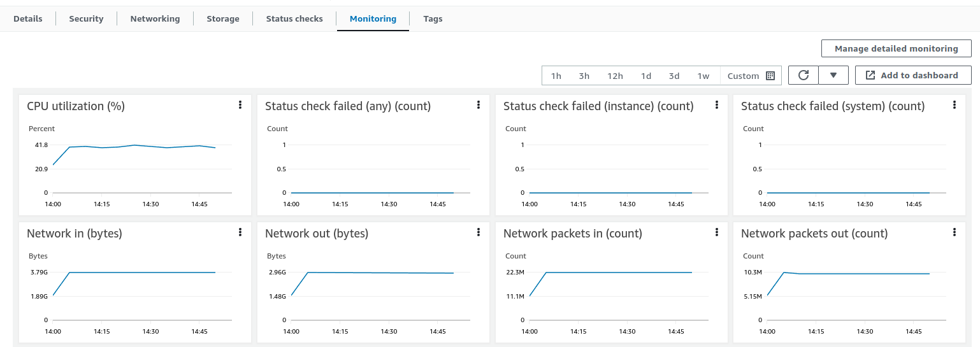Open the Network out (bytes) kebab menu
980x347 pixels.
point(479,232)
